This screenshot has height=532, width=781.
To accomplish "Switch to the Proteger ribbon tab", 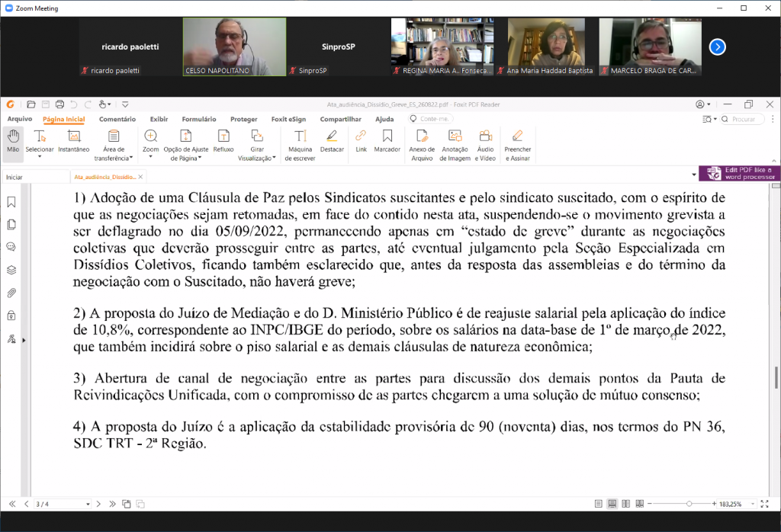I will (243, 119).
